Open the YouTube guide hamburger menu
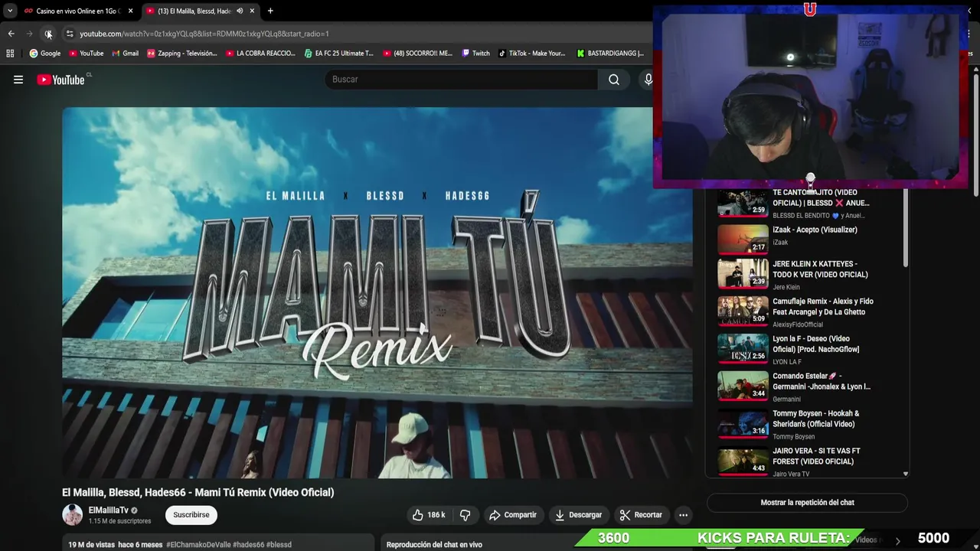980x551 pixels. (x=18, y=80)
